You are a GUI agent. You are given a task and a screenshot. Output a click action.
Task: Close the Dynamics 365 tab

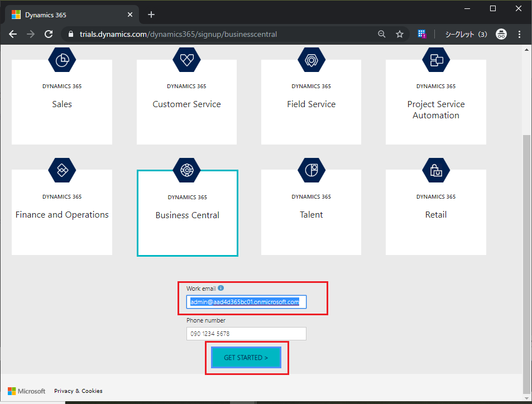130,15
